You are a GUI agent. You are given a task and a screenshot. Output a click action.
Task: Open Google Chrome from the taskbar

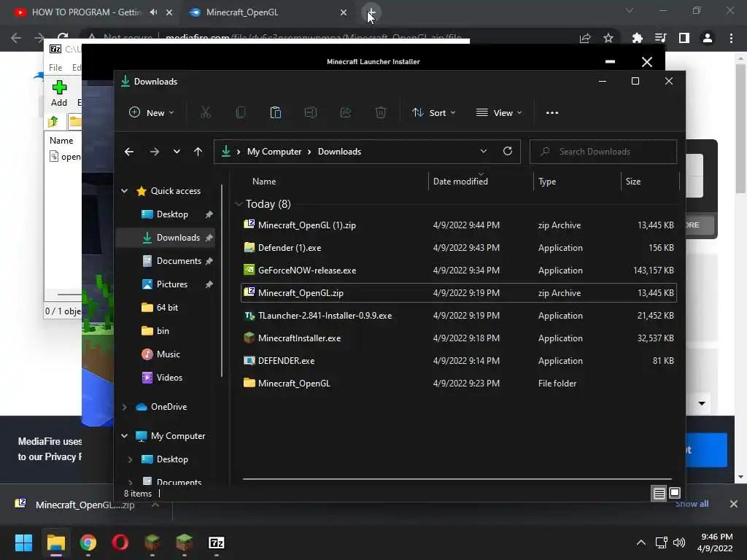88,542
